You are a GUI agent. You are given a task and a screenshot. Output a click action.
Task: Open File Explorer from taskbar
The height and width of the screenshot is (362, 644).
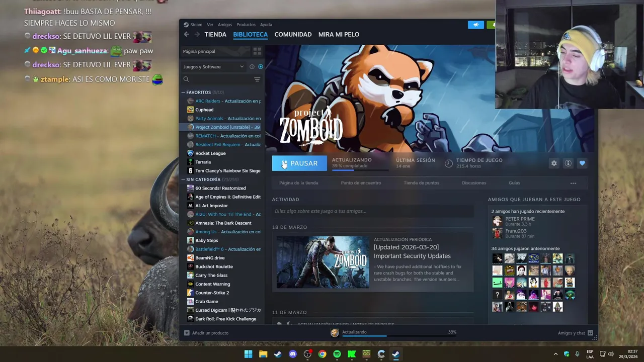[x=263, y=354]
